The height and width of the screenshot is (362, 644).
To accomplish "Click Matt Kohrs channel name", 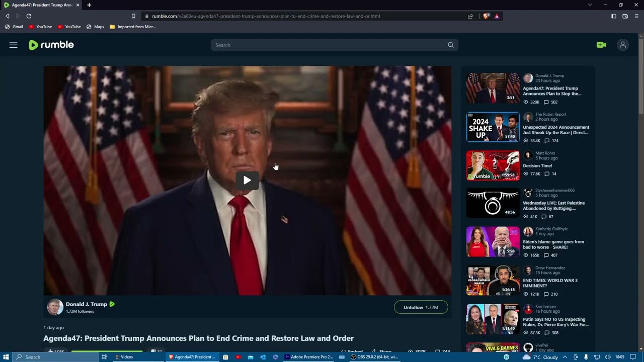I will click(x=545, y=153).
